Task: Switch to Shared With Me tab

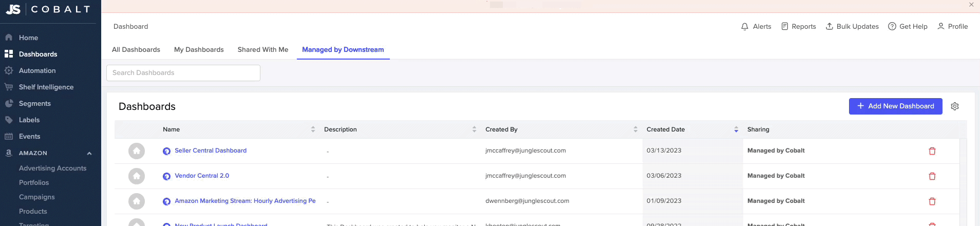Action: [263, 49]
